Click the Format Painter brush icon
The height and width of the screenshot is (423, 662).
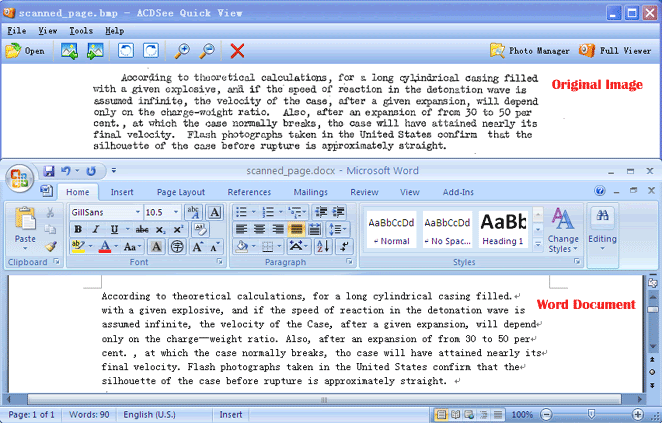point(51,246)
